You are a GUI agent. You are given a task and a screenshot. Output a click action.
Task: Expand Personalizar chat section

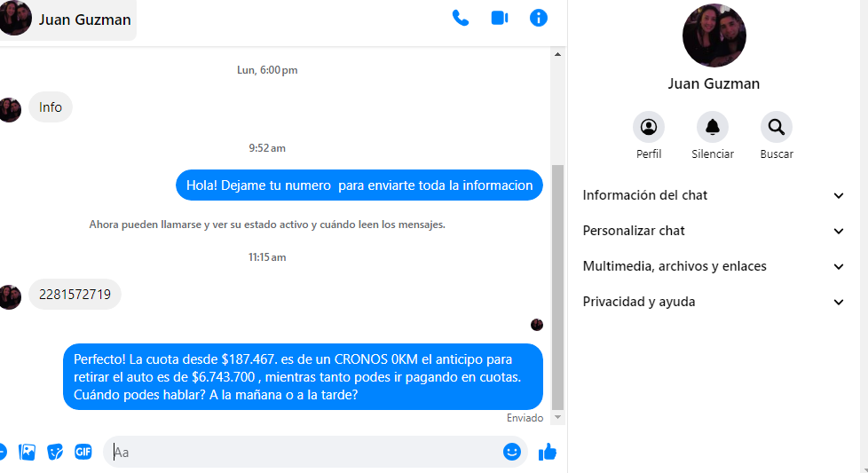(713, 231)
